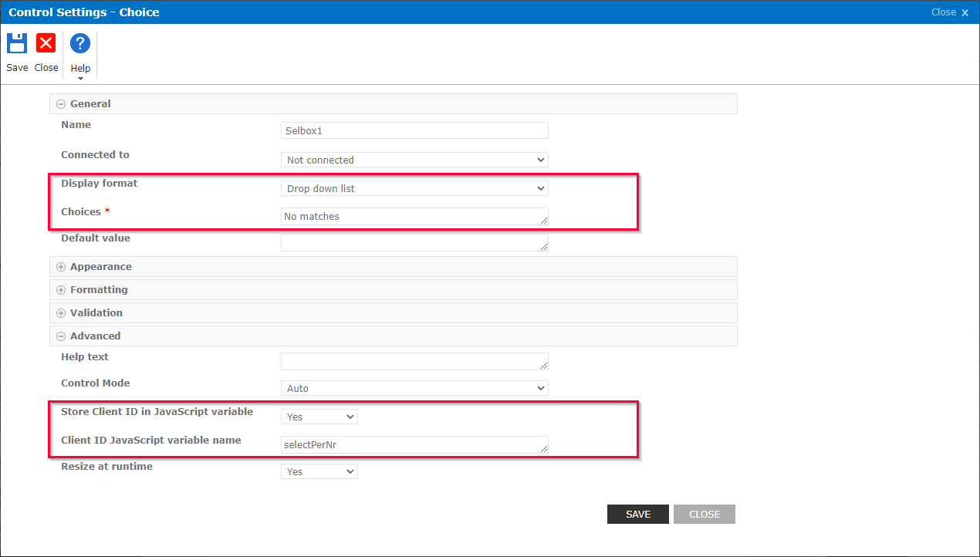Image resolution: width=980 pixels, height=557 pixels.
Task: Collapse the General section
Action: 60,103
